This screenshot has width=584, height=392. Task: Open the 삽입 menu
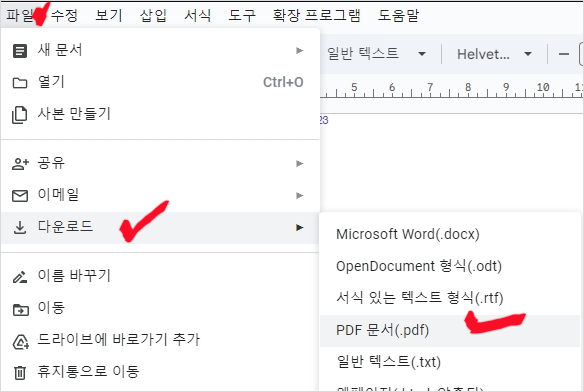153,15
